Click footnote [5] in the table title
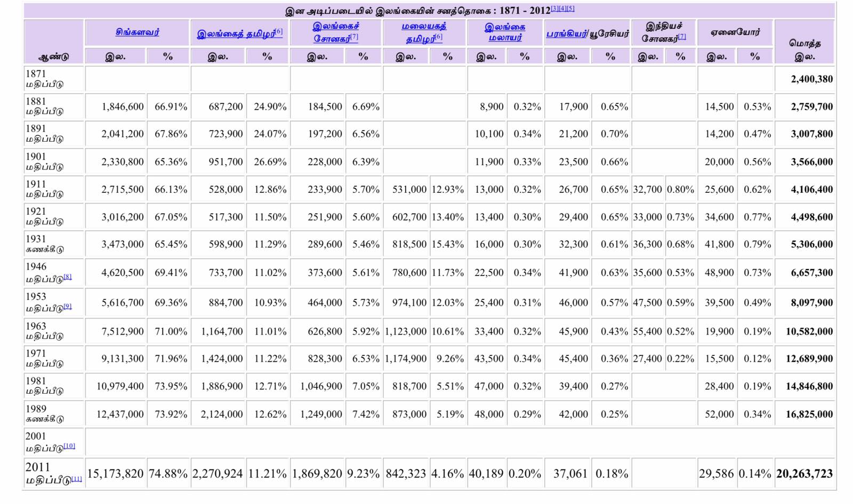This screenshot has height=504, width=853. tap(570, 9)
